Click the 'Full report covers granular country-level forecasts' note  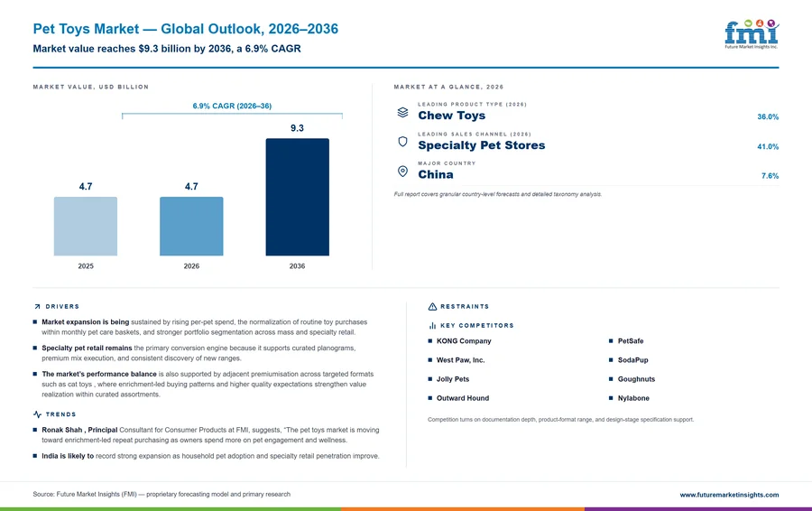click(x=498, y=194)
